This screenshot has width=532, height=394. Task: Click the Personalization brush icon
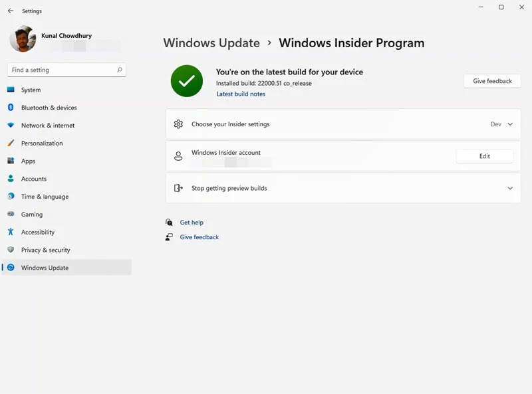click(11, 143)
